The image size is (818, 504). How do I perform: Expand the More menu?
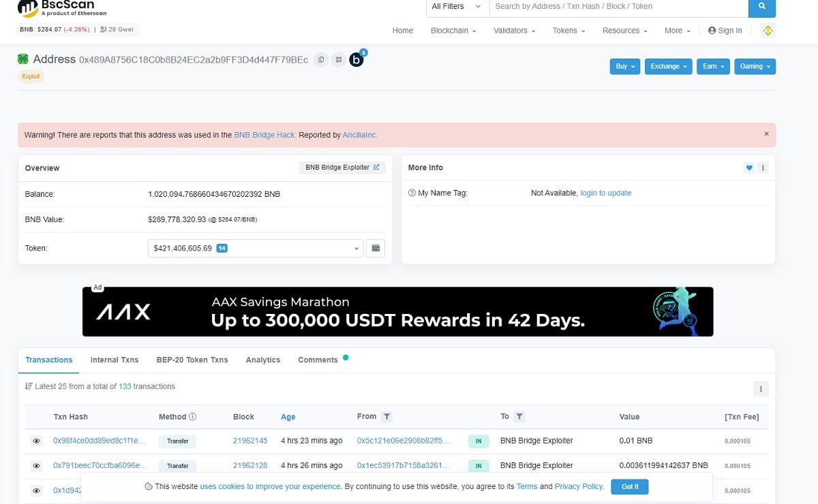click(678, 31)
